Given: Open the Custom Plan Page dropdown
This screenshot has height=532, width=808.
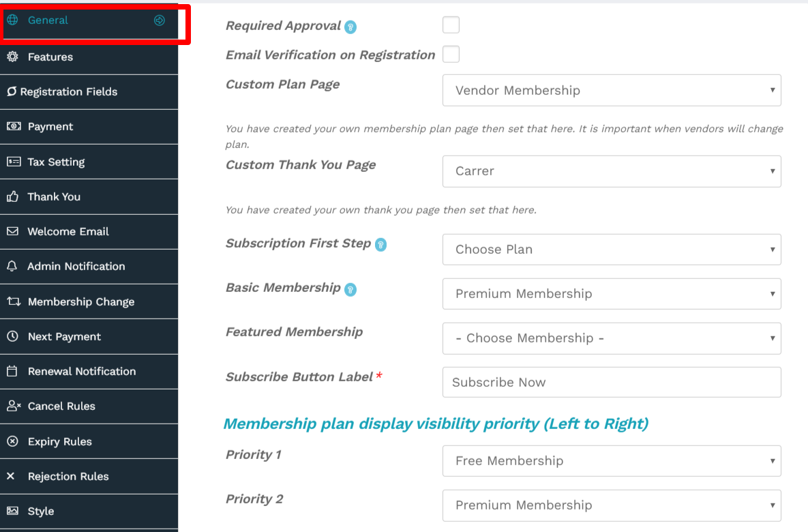Looking at the screenshot, I should point(612,91).
